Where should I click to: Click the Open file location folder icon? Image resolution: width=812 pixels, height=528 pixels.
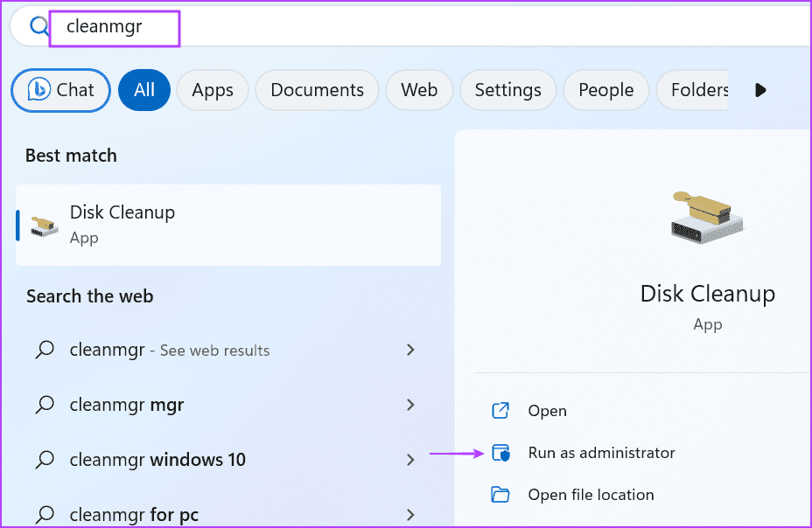(500, 495)
